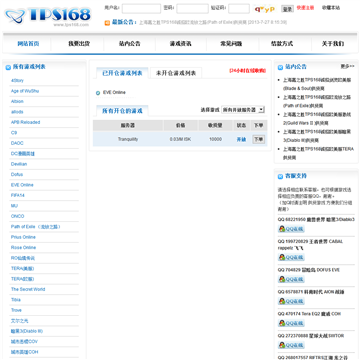Open Albion in the game list
The height and width of the screenshot is (360, 360).
[17, 101]
